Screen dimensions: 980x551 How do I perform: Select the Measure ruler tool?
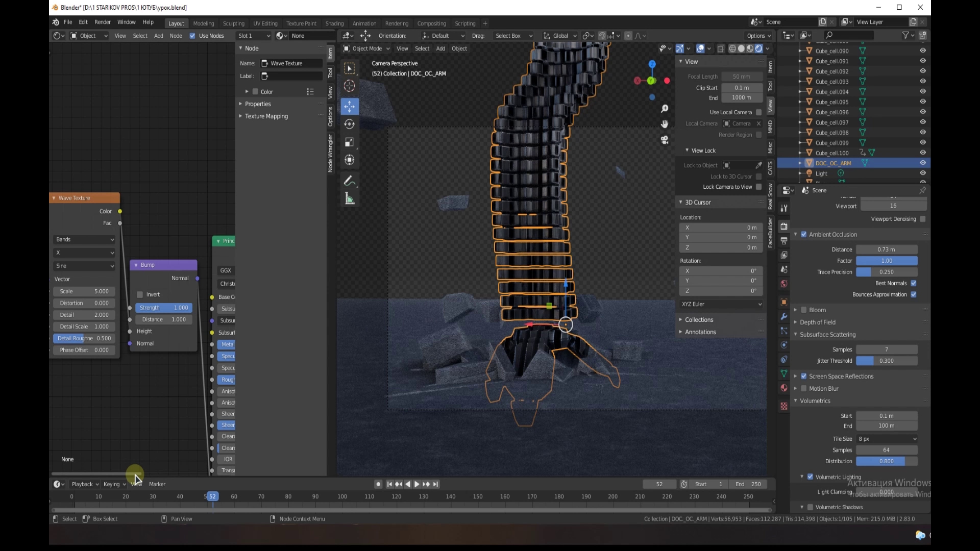tap(350, 199)
